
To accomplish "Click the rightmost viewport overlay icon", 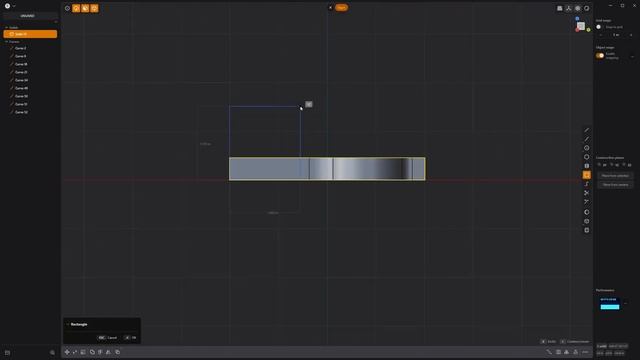I will pyautogui.click(x=587, y=8).
